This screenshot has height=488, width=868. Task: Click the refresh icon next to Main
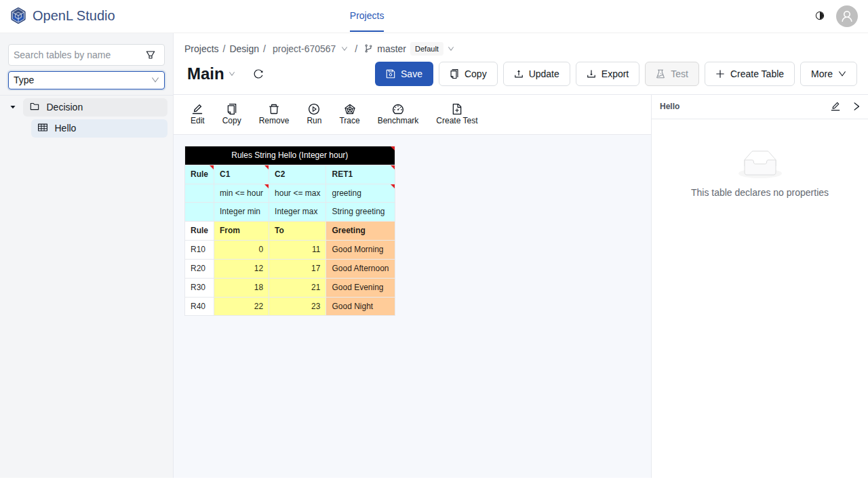click(x=258, y=74)
